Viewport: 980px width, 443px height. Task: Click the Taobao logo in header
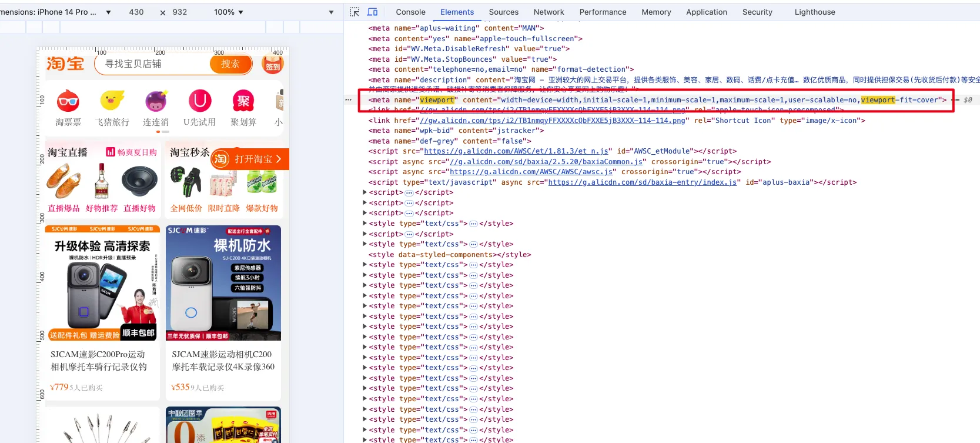pyautogui.click(x=65, y=64)
